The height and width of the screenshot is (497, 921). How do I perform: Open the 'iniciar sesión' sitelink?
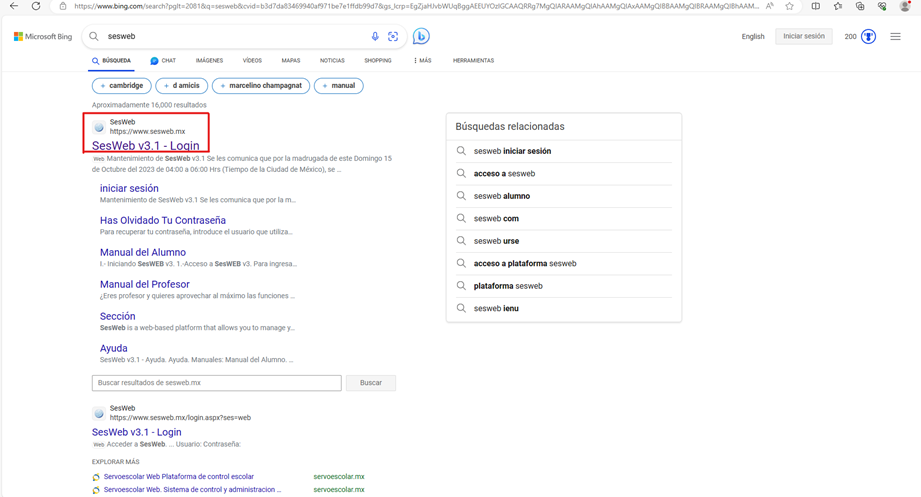(x=129, y=188)
